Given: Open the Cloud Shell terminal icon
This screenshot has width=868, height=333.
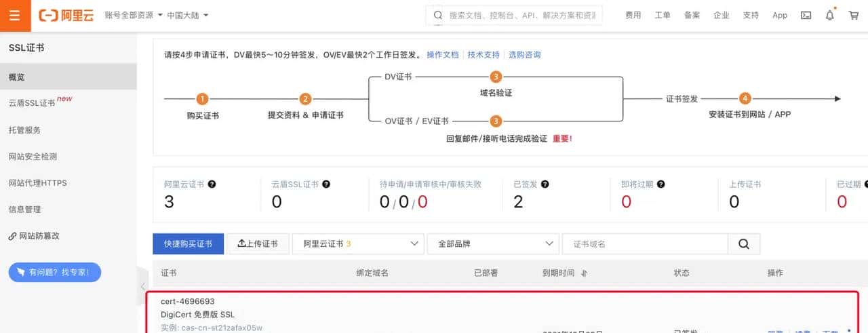Looking at the screenshot, I should coord(806,15).
